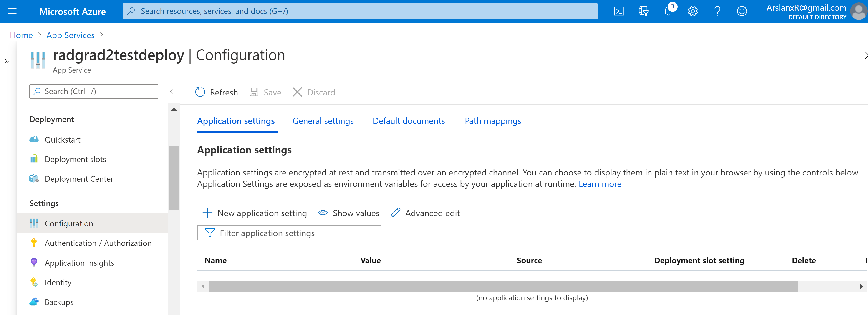The height and width of the screenshot is (315, 868).
Task: Click the user account avatar
Action: [858, 11]
